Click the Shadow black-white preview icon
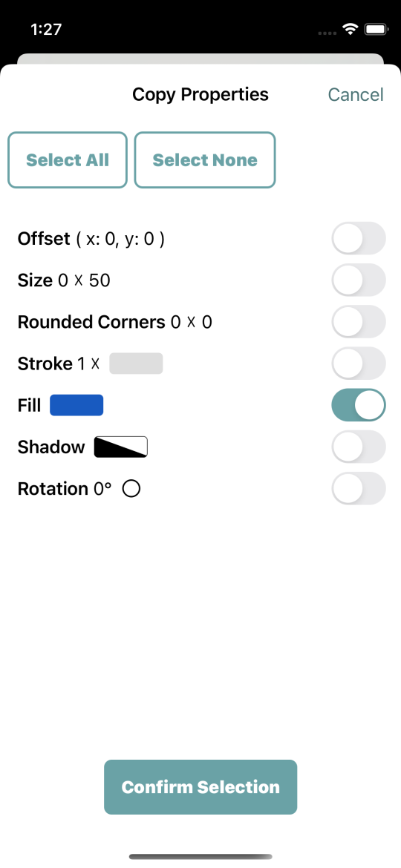The width and height of the screenshot is (401, 868). (121, 447)
